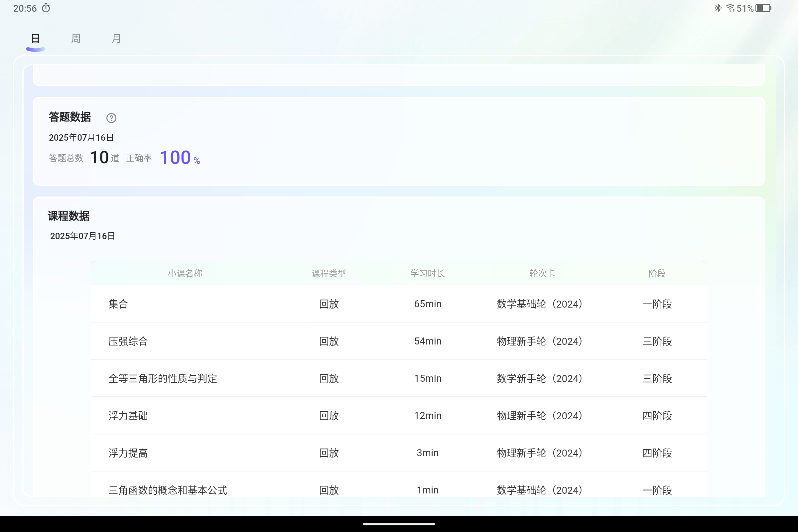The width and height of the screenshot is (798, 532).
Task: Switch to the 周 tab
Action: (x=75, y=38)
